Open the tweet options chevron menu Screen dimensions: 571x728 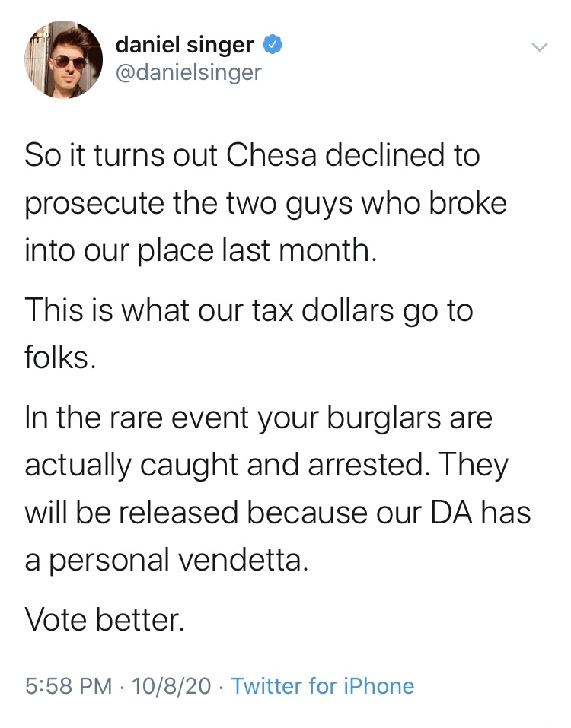coord(539,47)
